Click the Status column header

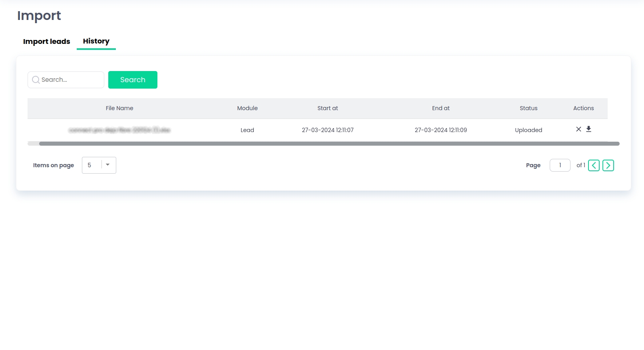[528, 108]
